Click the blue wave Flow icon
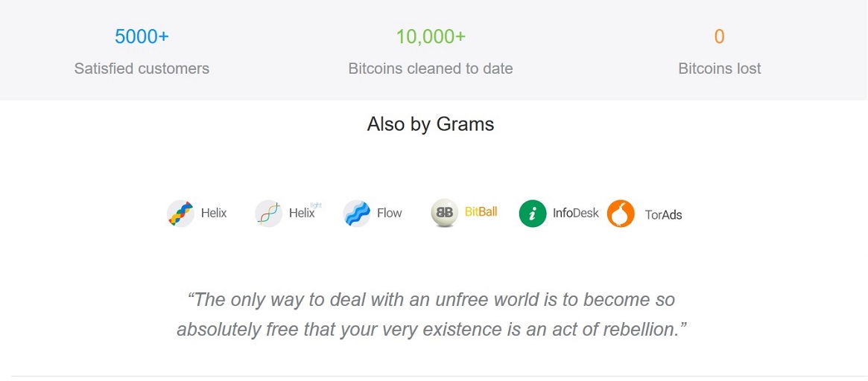 (x=356, y=214)
